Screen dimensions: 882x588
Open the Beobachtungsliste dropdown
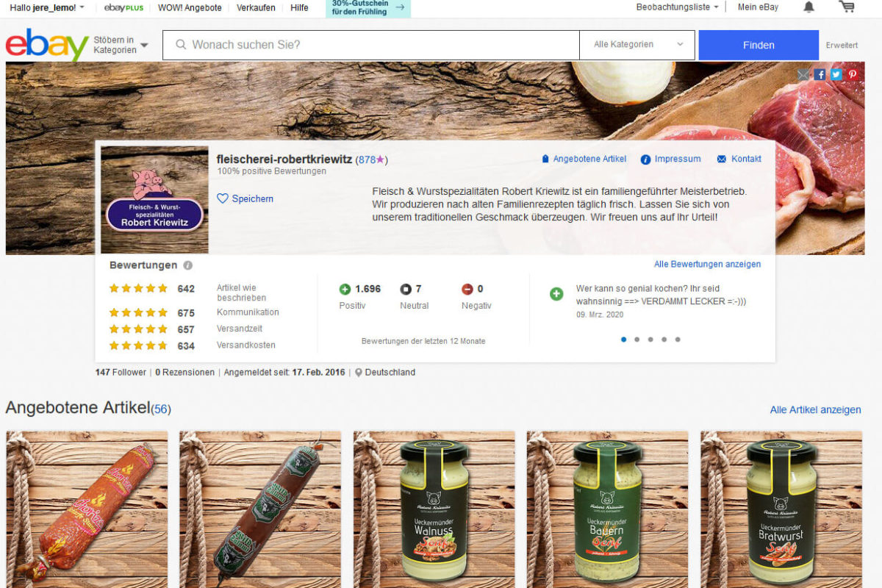(677, 7)
